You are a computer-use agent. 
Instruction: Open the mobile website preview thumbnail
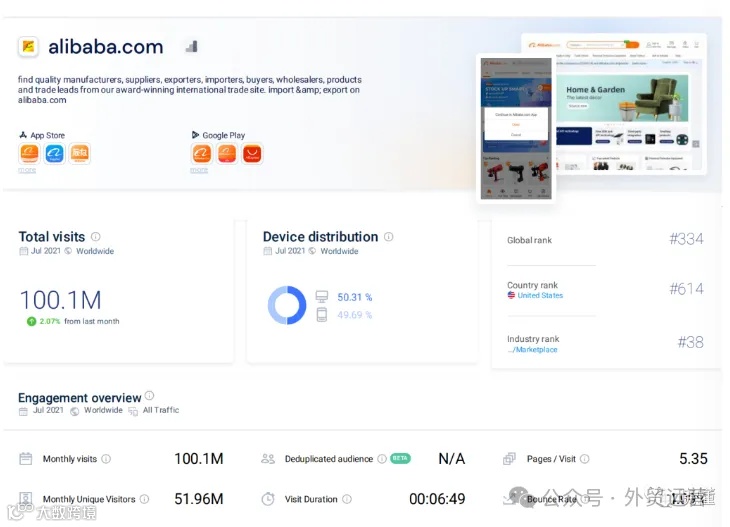coord(516,128)
